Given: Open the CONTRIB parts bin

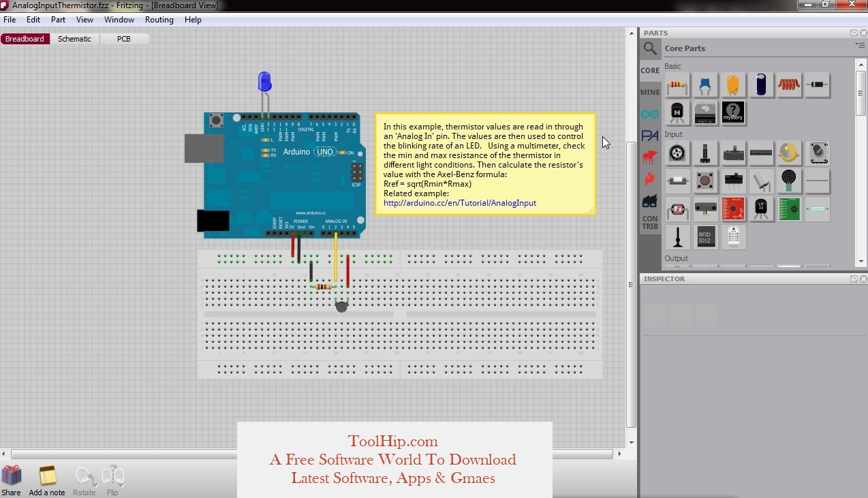Looking at the screenshot, I should (650, 223).
